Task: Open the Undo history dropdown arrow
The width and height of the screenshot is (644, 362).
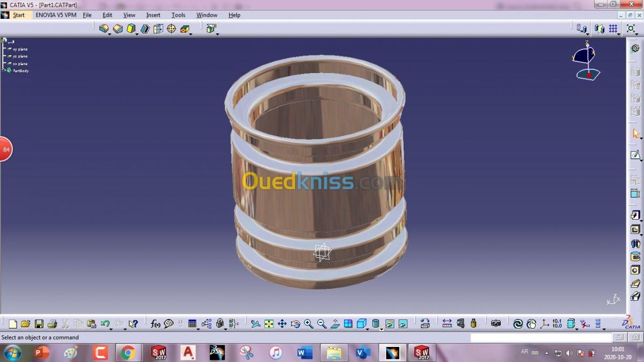Action: click(x=110, y=328)
